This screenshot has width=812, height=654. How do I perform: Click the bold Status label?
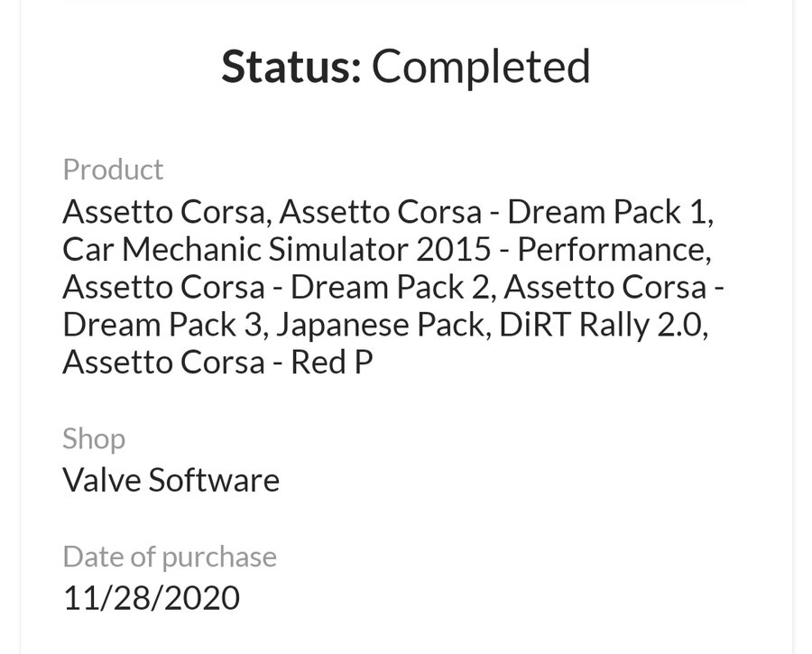[x=291, y=66]
